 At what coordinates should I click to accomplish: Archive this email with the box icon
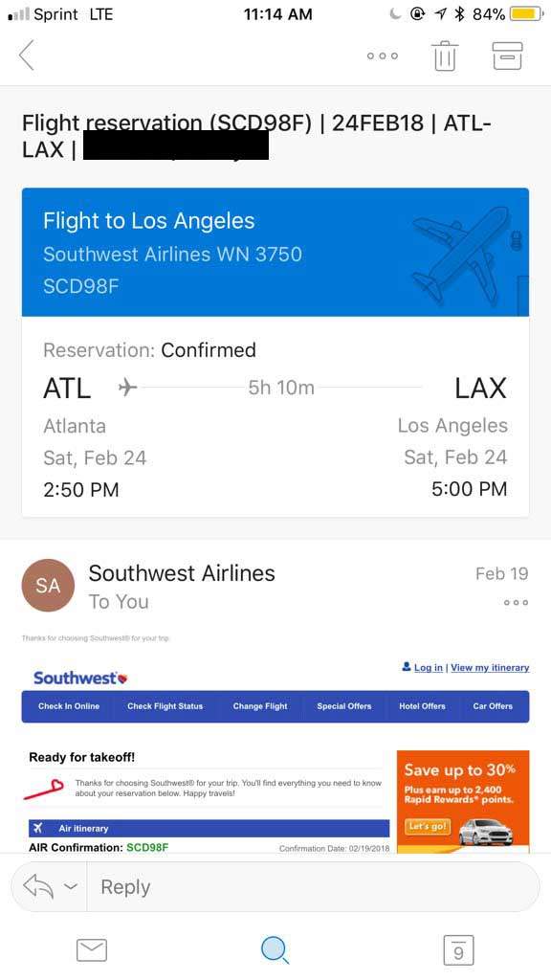(507, 56)
